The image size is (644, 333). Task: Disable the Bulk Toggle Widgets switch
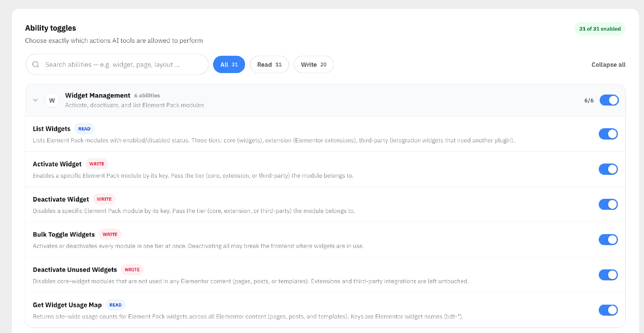coord(608,240)
